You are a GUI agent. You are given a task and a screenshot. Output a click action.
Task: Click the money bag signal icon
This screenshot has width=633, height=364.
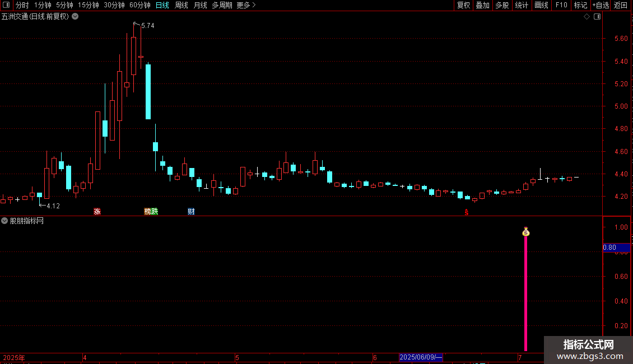tap(525, 232)
